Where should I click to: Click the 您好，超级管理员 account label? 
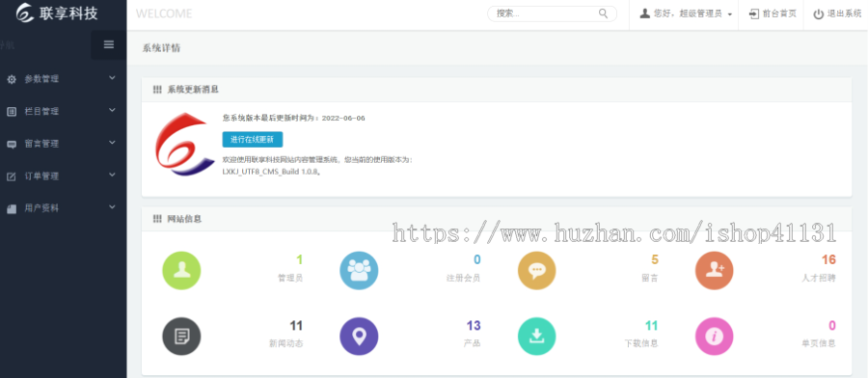click(x=688, y=13)
